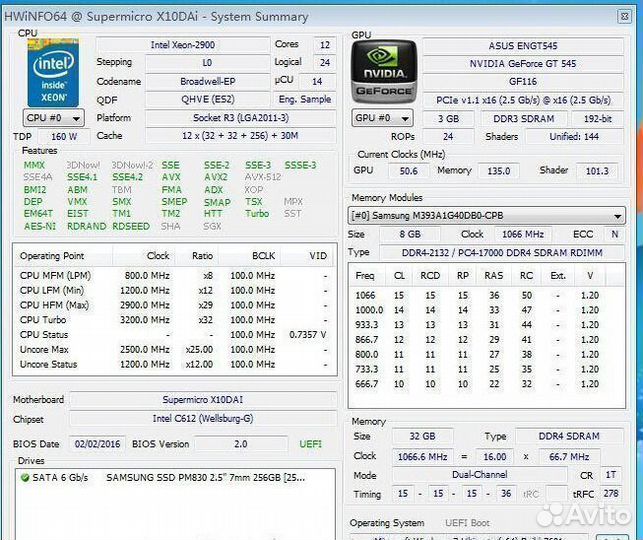Image resolution: width=643 pixels, height=540 pixels.
Task: Click the Intel Xeon-2900 CPU name field
Action: (183, 45)
